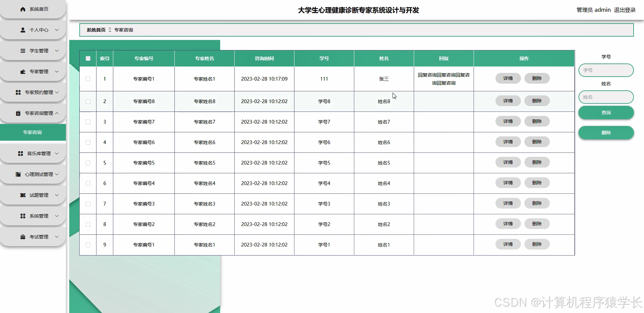This screenshot has width=644, height=313.
Task: Click the grid icon for 专家预约管理
Action: (x=18, y=92)
